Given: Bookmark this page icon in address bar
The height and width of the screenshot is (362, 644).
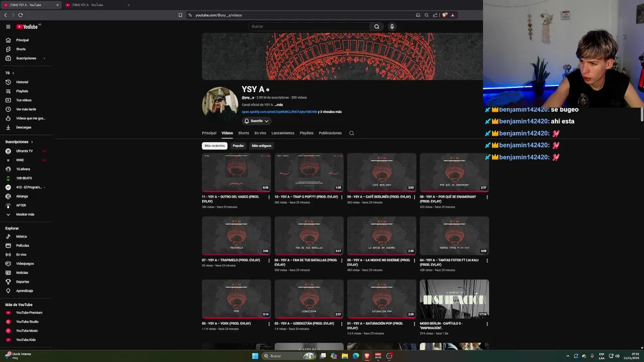Looking at the screenshot, I should click(x=180, y=15).
